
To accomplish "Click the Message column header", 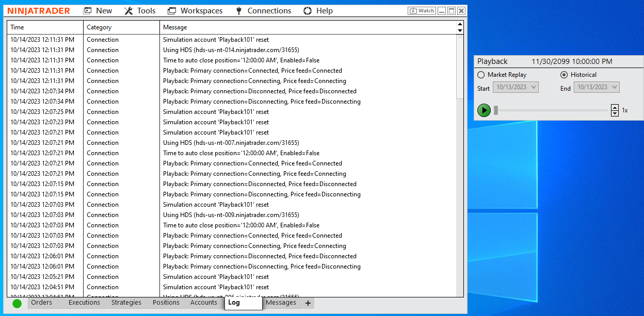I will (x=308, y=27).
